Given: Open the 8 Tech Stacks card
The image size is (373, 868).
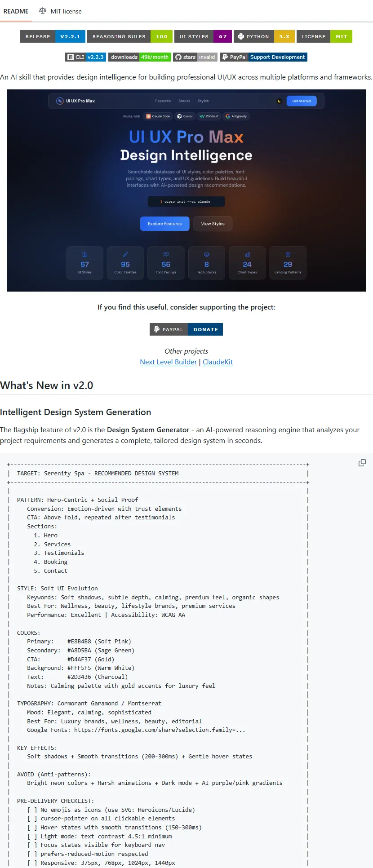Looking at the screenshot, I should pos(207,263).
